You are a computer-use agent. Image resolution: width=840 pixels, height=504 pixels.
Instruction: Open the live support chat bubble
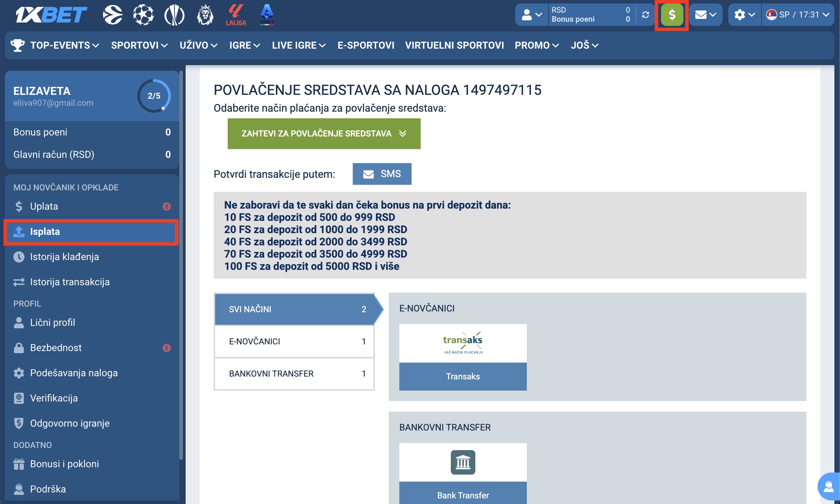829,486
